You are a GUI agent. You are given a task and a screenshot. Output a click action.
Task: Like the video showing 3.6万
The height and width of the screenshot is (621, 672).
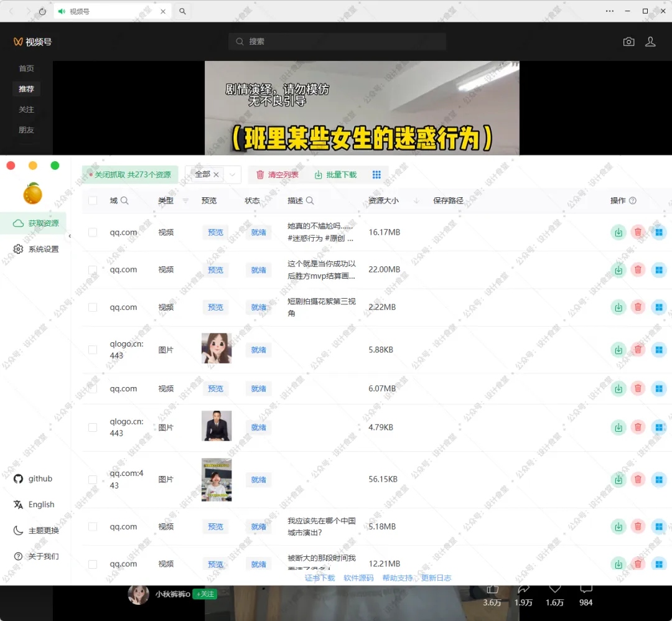click(492, 591)
